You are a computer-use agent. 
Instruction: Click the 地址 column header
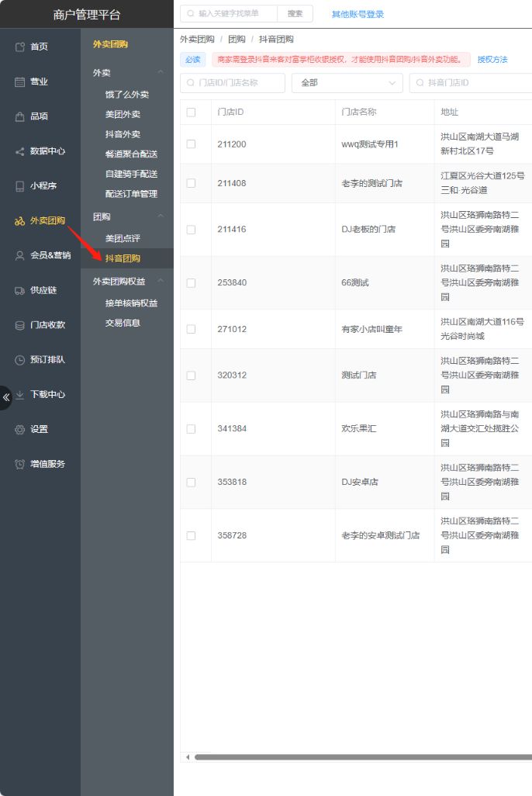[x=450, y=112]
